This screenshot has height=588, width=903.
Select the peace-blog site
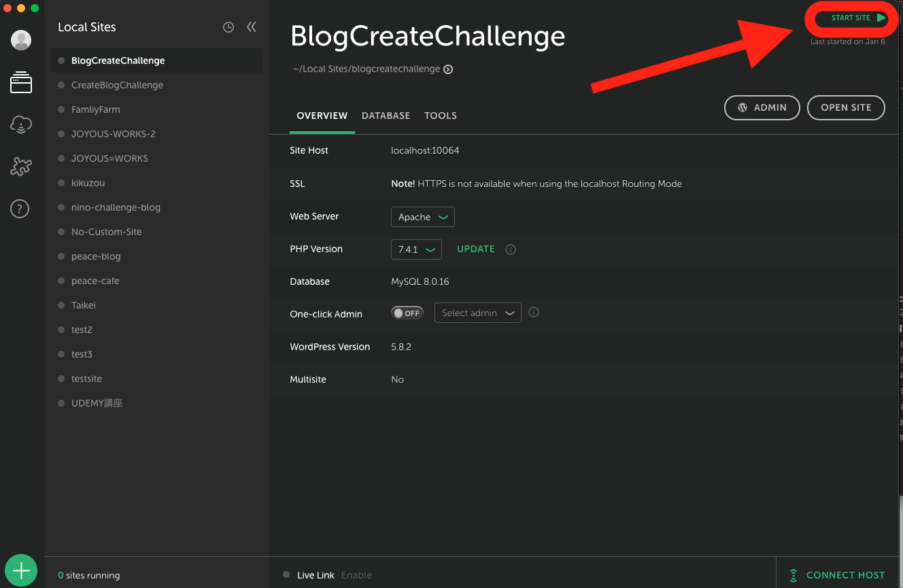(156, 256)
